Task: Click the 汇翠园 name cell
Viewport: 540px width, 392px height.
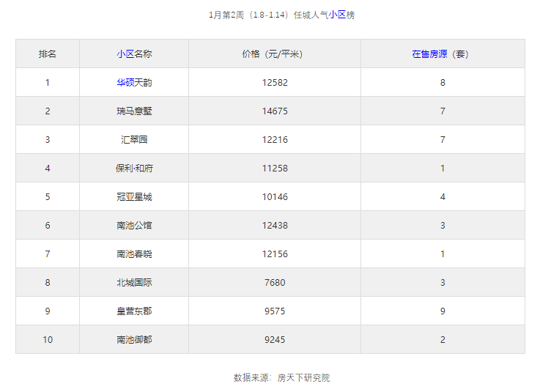Action: click(134, 139)
